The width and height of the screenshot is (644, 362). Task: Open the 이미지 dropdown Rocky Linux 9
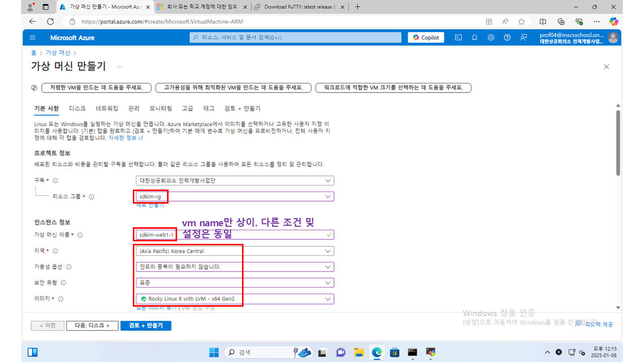[235, 299]
